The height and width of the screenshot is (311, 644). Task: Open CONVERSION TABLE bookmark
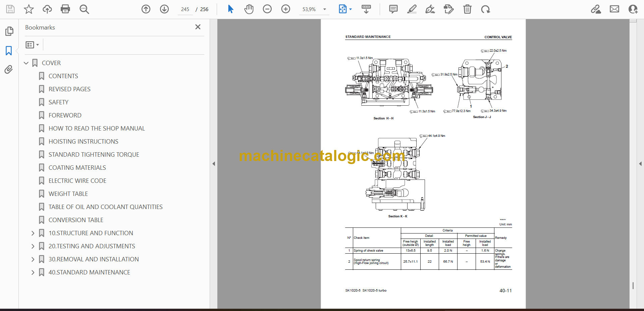click(76, 220)
